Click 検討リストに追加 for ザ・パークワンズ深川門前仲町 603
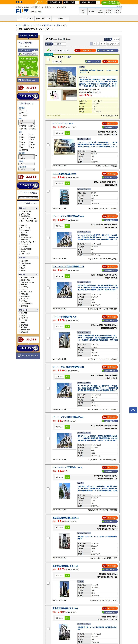This screenshot has height=644, width=138. [x=110, y=421]
